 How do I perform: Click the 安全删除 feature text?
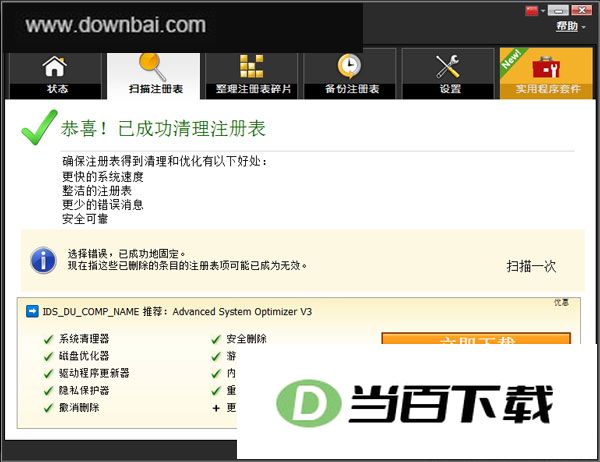pyautogui.click(x=246, y=339)
